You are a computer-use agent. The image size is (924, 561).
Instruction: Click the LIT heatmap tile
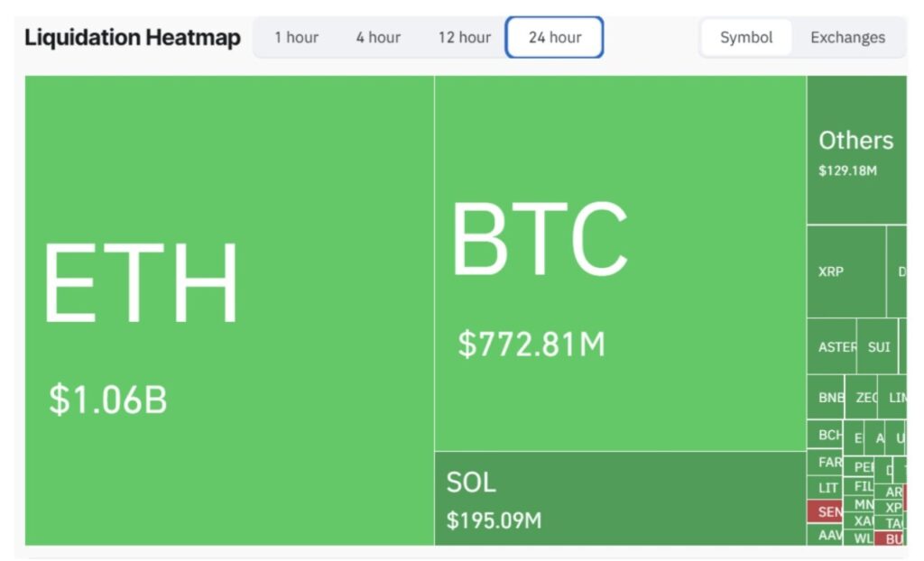(x=825, y=487)
